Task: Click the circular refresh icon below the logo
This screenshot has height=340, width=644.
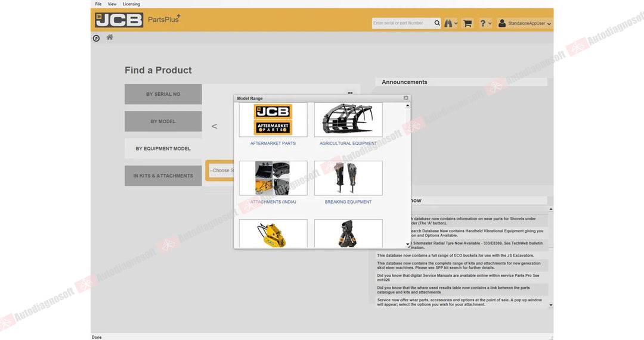Action: coord(96,38)
